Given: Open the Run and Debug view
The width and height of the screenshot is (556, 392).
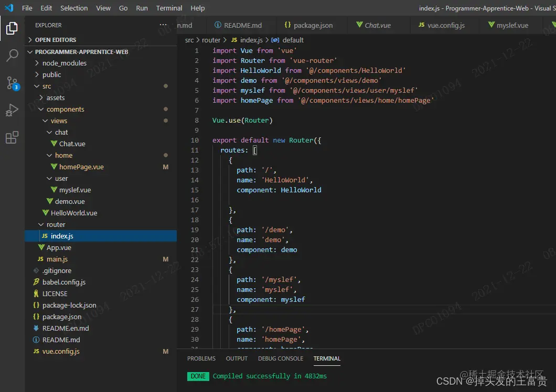Looking at the screenshot, I should [12, 110].
